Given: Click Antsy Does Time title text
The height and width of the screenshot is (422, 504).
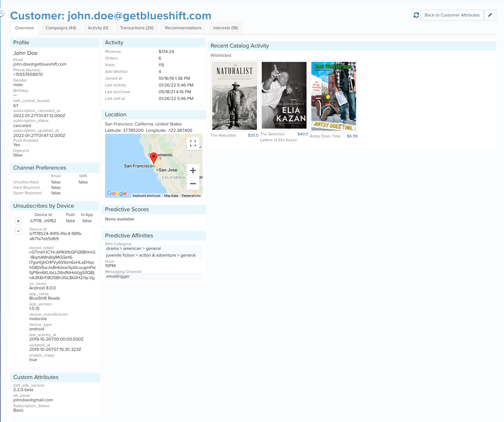Looking at the screenshot, I should point(325,136).
